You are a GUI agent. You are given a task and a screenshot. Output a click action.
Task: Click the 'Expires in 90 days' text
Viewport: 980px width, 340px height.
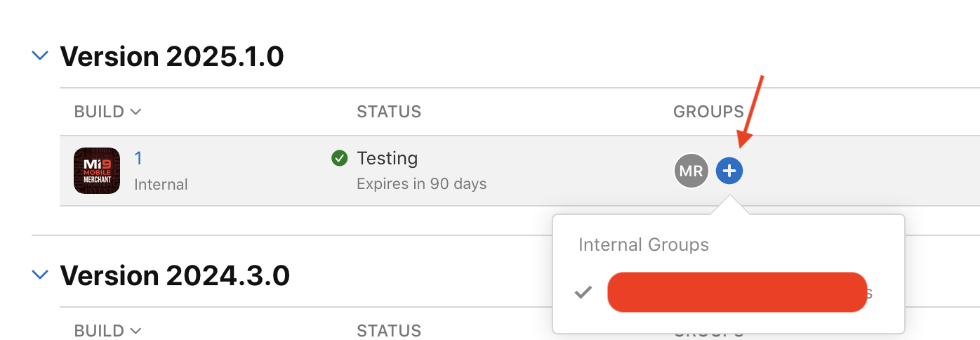click(x=421, y=184)
